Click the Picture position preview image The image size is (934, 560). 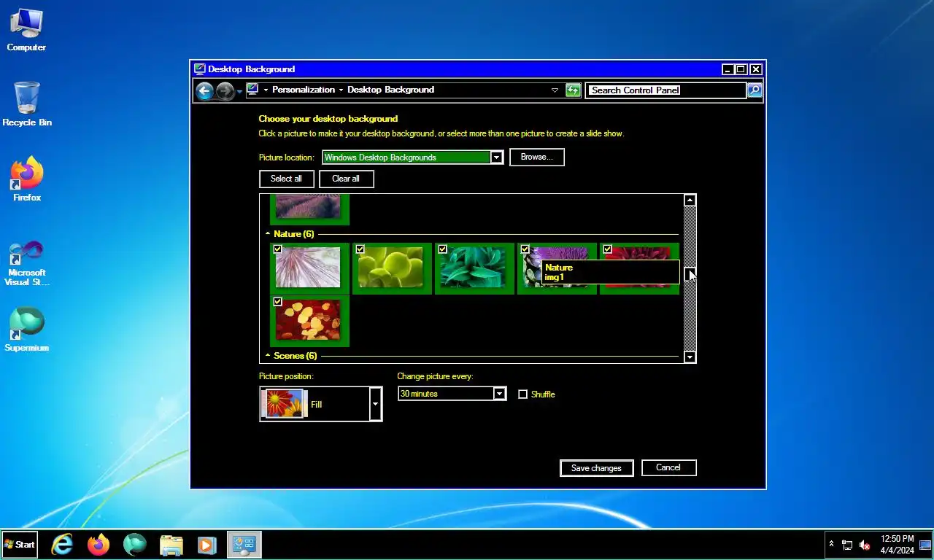[x=285, y=404]
